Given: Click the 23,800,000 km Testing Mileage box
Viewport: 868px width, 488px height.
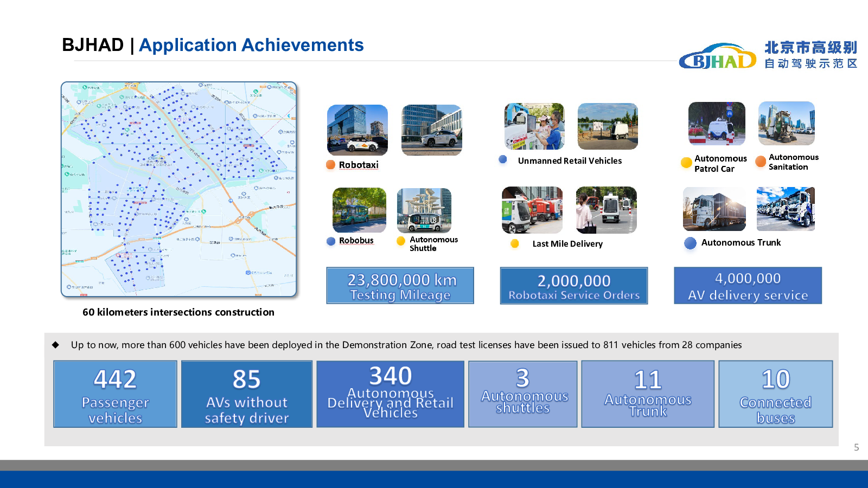Looking at the screenshot, I should coord(400,286).
